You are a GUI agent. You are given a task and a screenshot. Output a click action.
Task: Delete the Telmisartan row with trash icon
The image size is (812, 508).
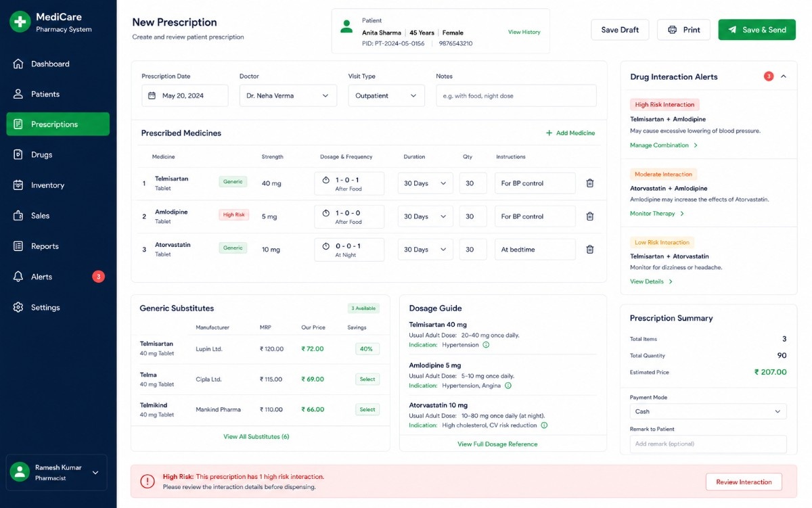[590, 183]
